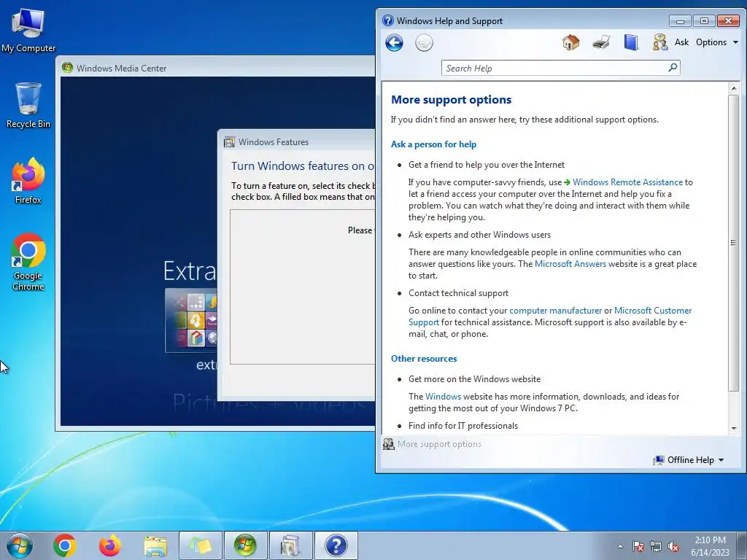Launch Firefox from the taskbar
The height and width of the screenshot is (560, 747).
tap(110, 545)
